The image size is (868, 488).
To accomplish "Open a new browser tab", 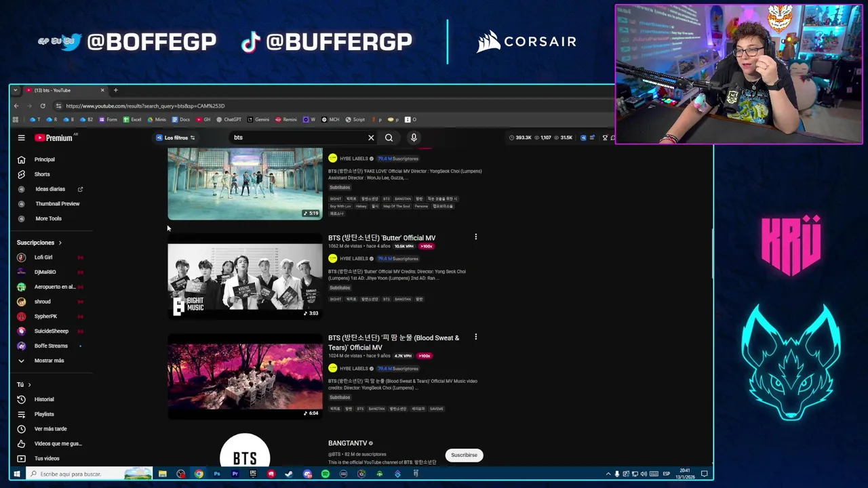I will (115, 90).
